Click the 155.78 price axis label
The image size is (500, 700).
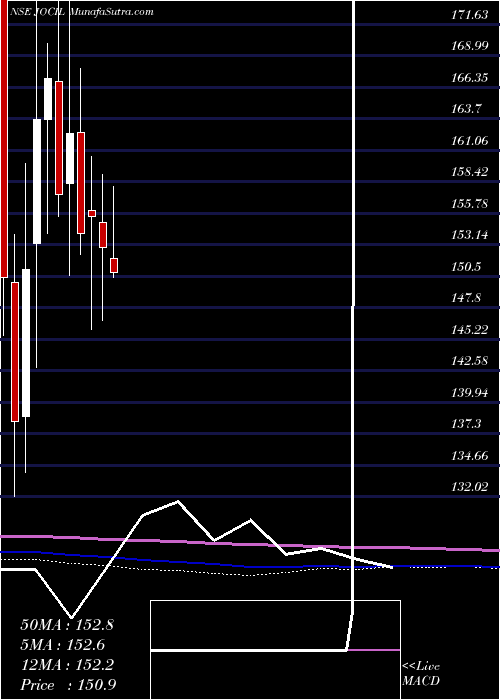click(469, 204)
